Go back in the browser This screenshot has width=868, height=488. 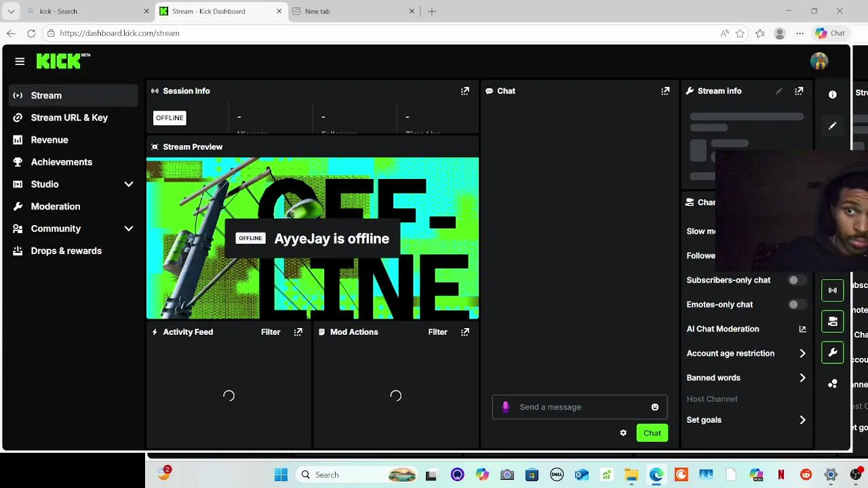pyautogui.click(x=11, y=33)
